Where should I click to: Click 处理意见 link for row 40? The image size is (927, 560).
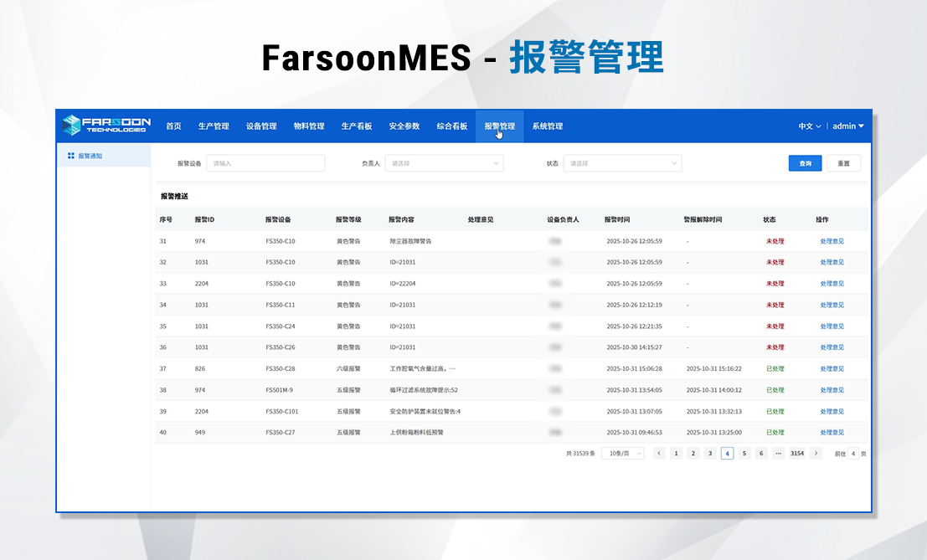click(832, 433)
